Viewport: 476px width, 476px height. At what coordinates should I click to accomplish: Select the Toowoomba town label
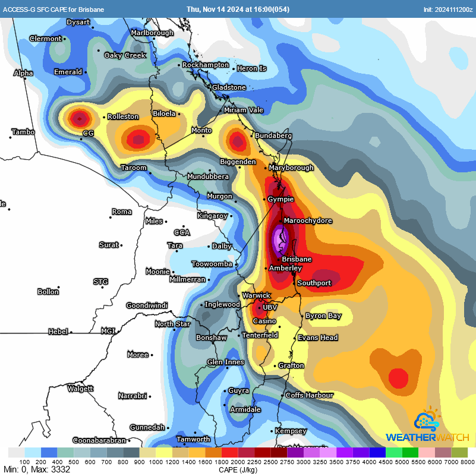pos(211,264)
